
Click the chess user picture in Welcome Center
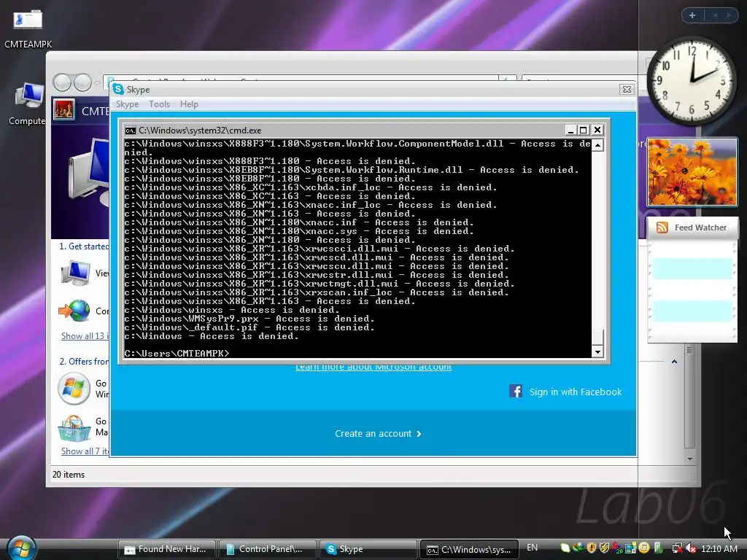click(64, 110)
